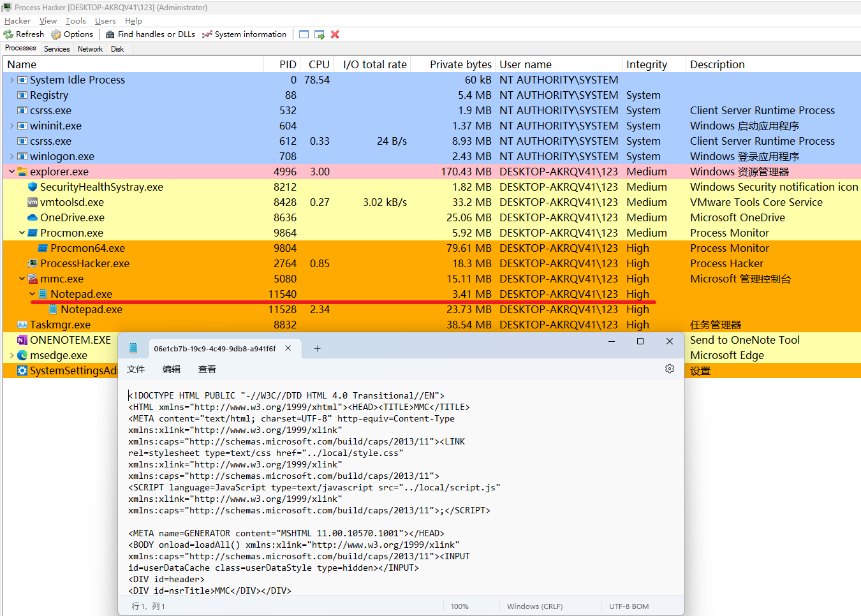Open the Tools menu
861x616 pixels.
click(x=75, y=21)
